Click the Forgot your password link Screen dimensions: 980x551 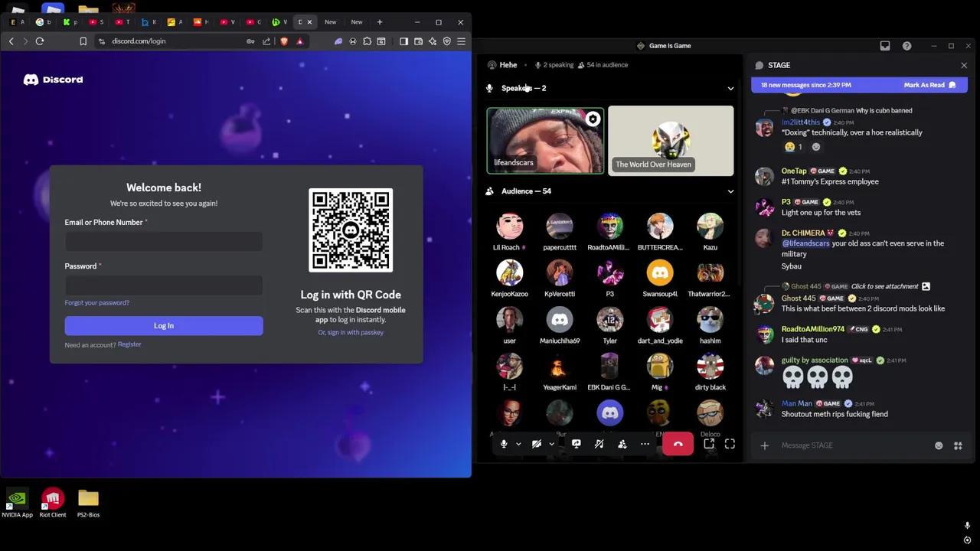97,303
